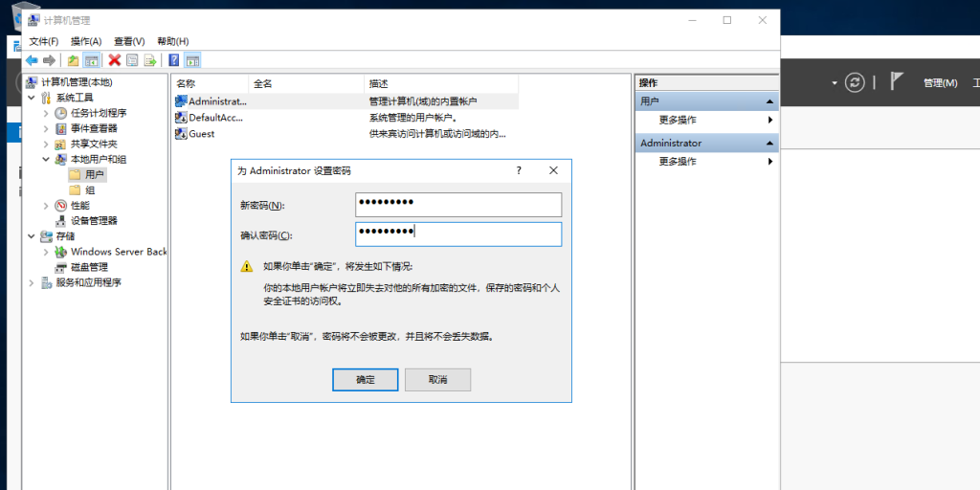Click the dialog's question mark help button
The height and width of the screenshot is (490, 980).
(519, 170)
